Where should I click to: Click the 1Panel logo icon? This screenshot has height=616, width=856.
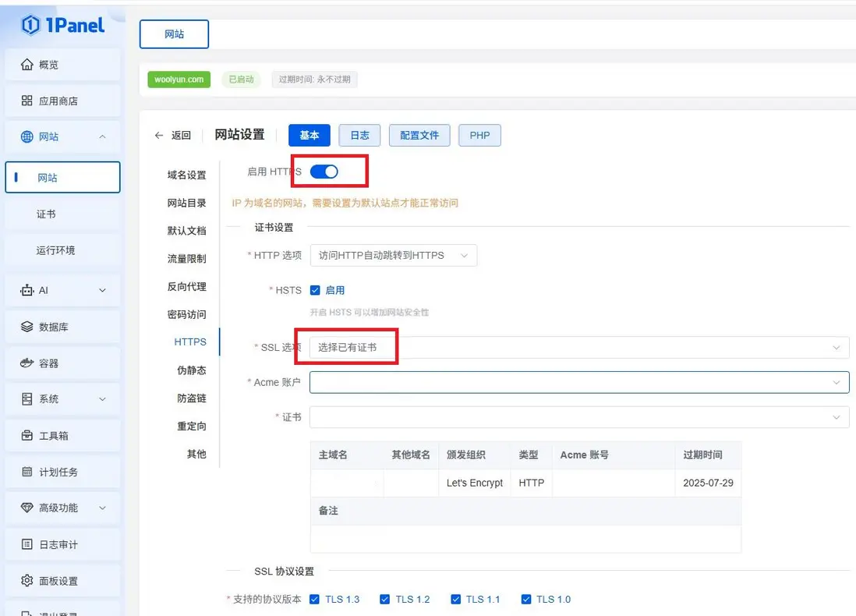30,25
